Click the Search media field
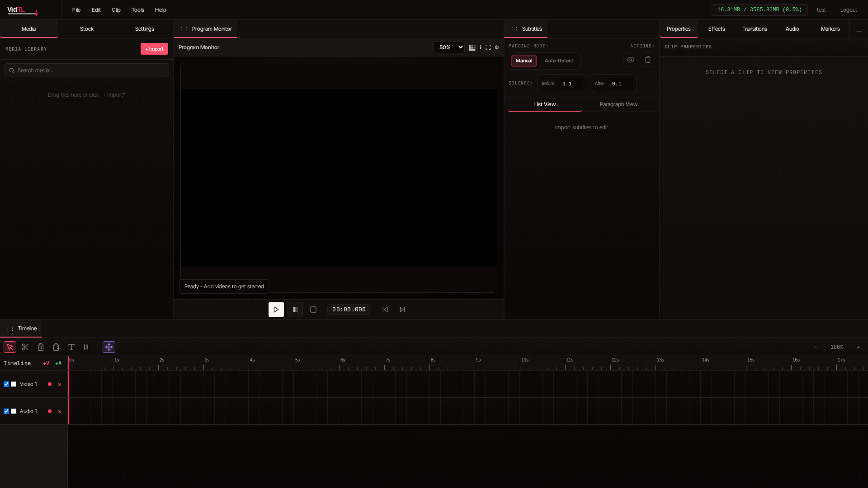Image resolution: width=868 pixels, height=488 pixels. click(87, 70)
